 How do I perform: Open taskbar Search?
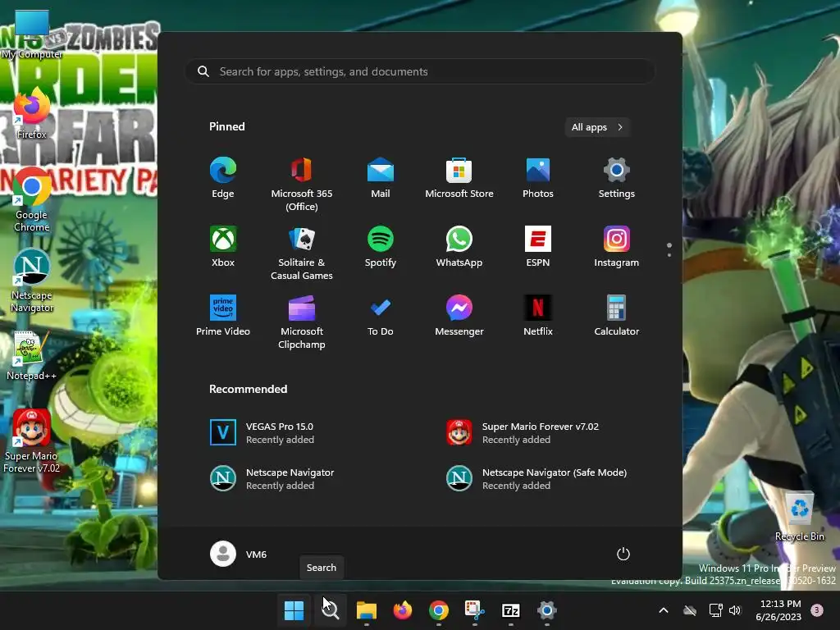[330, 610]
